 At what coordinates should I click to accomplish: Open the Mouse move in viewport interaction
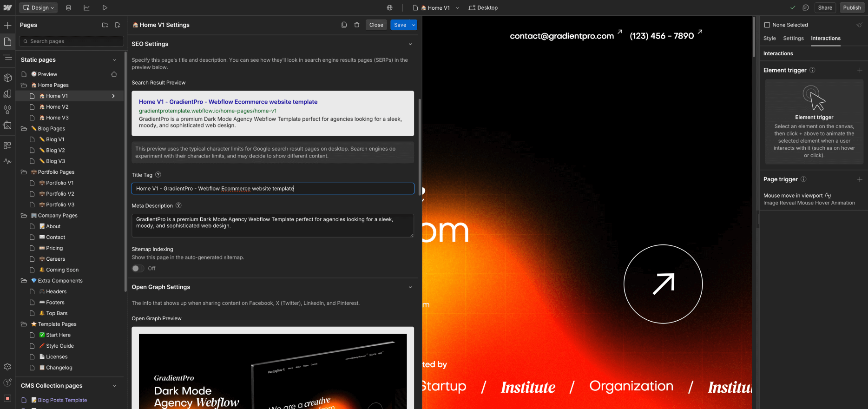(x=809, y=199)
